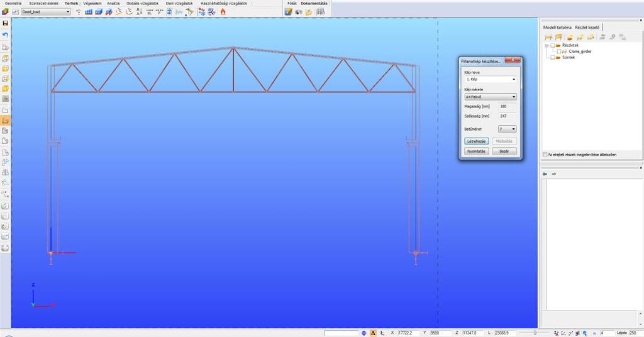
Task: Tick the Szintek checkbox
Action: tap(553, 57)
